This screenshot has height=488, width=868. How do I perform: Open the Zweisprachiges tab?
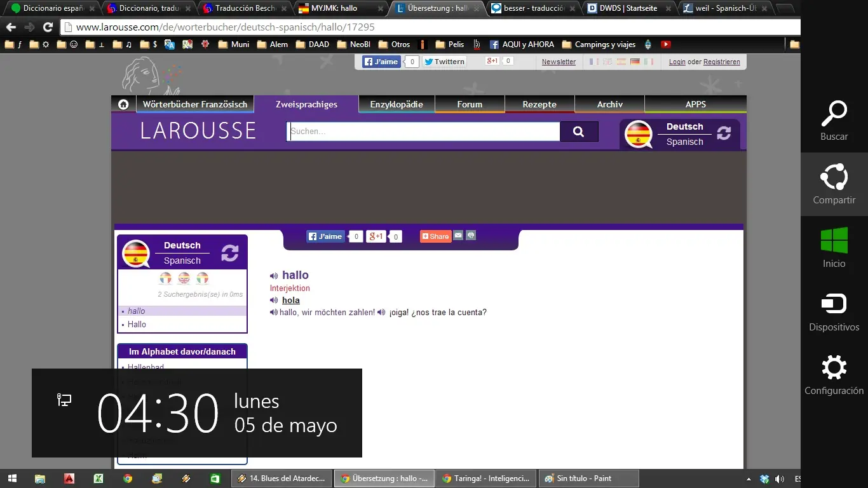[306, 104]
